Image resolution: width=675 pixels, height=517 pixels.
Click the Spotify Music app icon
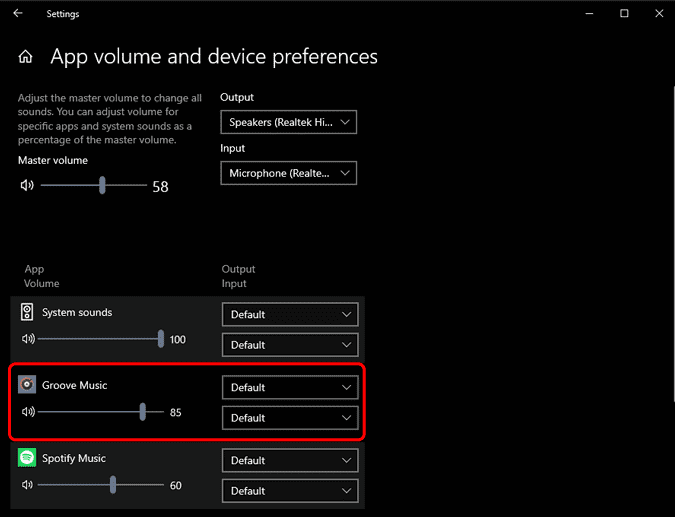click(27, 458)
